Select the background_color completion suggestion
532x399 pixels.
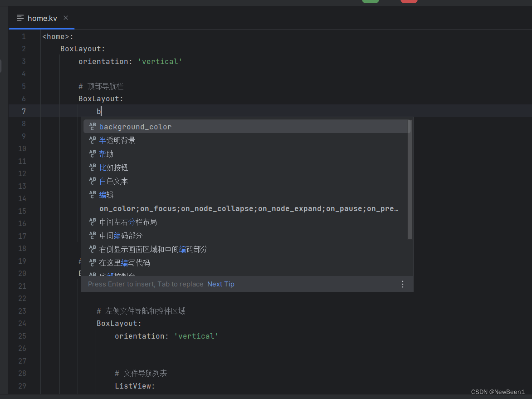click(135, 127)
